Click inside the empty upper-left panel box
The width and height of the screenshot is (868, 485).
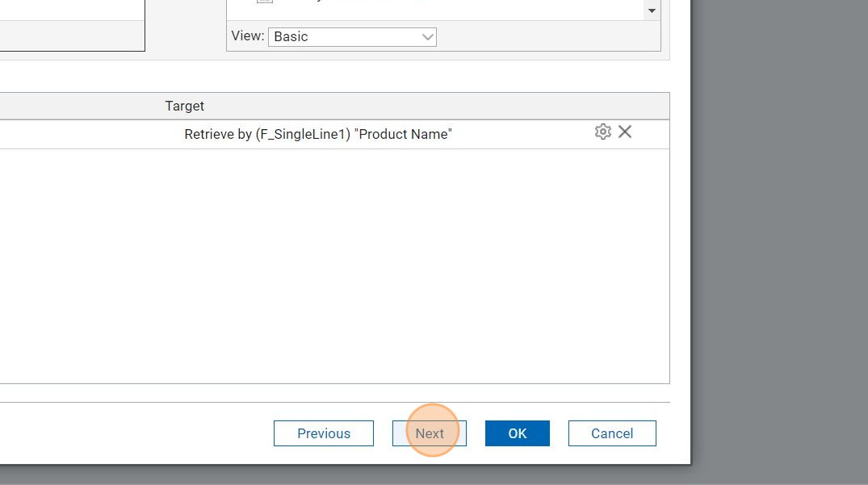73,24
